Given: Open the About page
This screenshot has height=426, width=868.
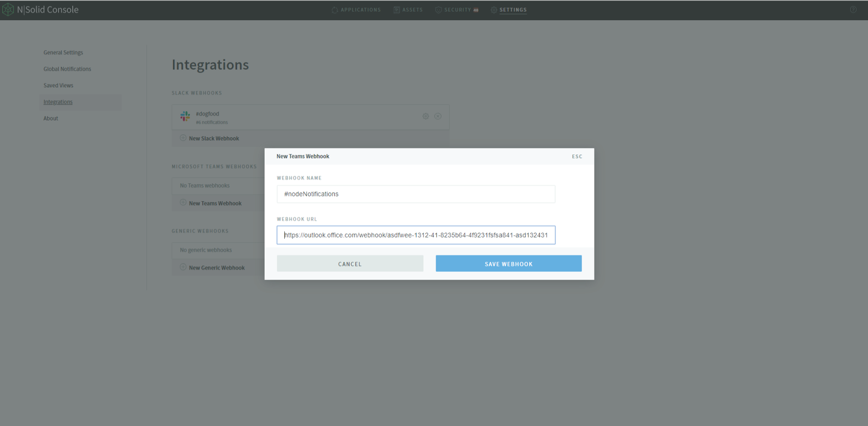Looking at the screenshot, I should [x=51, y=118].
